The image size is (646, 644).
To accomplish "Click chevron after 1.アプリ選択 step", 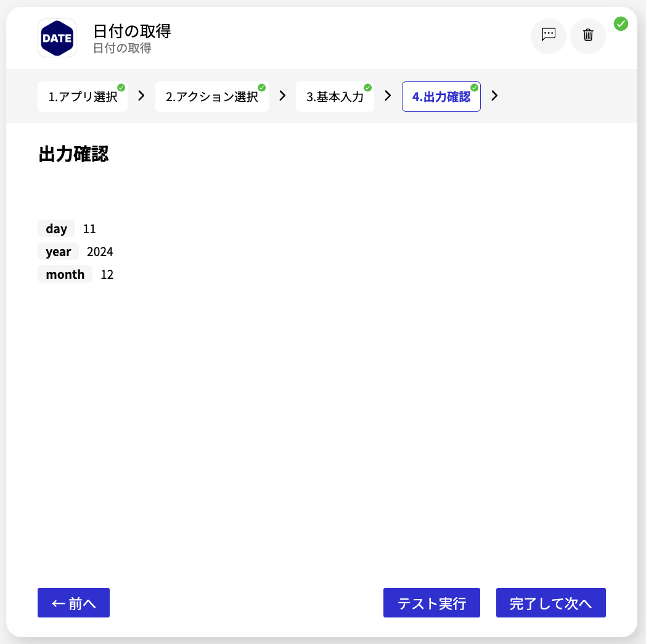I will tap(141, 96).
